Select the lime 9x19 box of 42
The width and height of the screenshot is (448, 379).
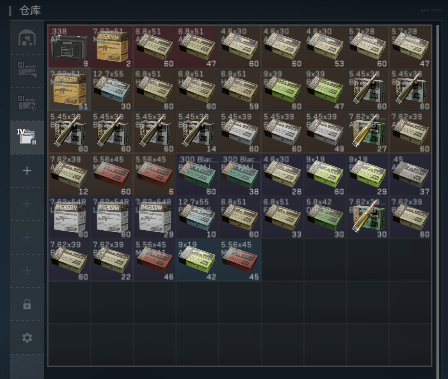point(197,260)
